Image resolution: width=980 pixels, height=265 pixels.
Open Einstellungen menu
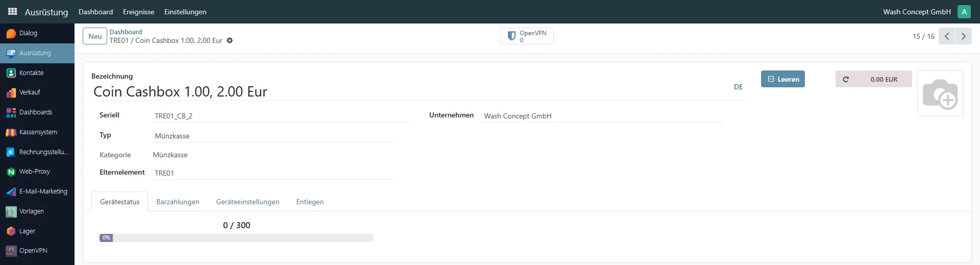[185, 12]
